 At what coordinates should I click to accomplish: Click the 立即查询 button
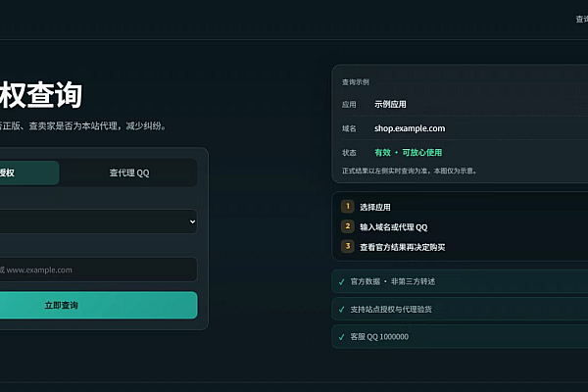[x=98, y=305]
